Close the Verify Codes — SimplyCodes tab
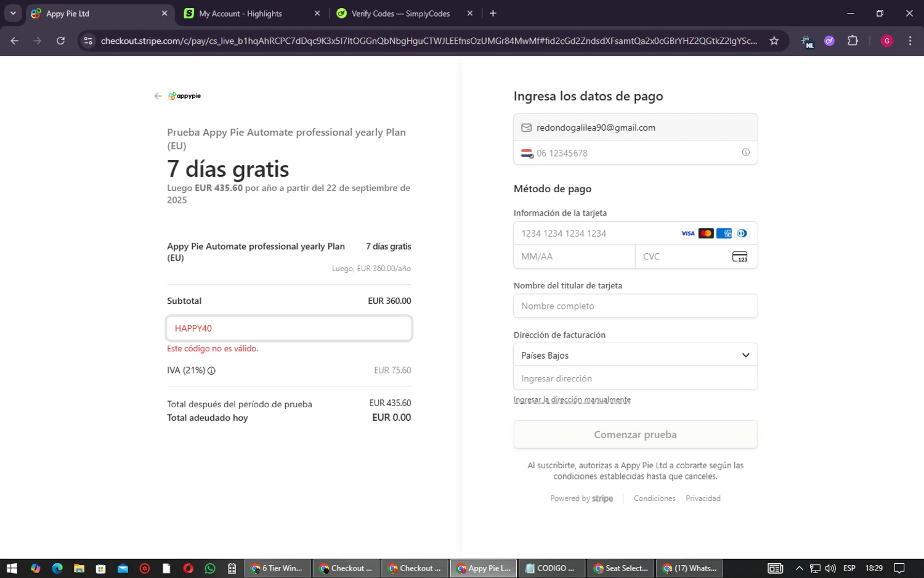This screenshot has width=924, height=578. coord(470,14)
